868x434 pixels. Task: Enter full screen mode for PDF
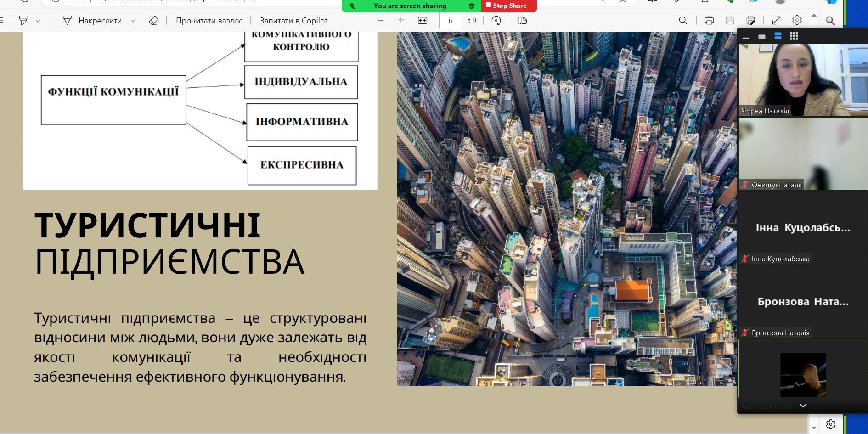pos(776,20)
